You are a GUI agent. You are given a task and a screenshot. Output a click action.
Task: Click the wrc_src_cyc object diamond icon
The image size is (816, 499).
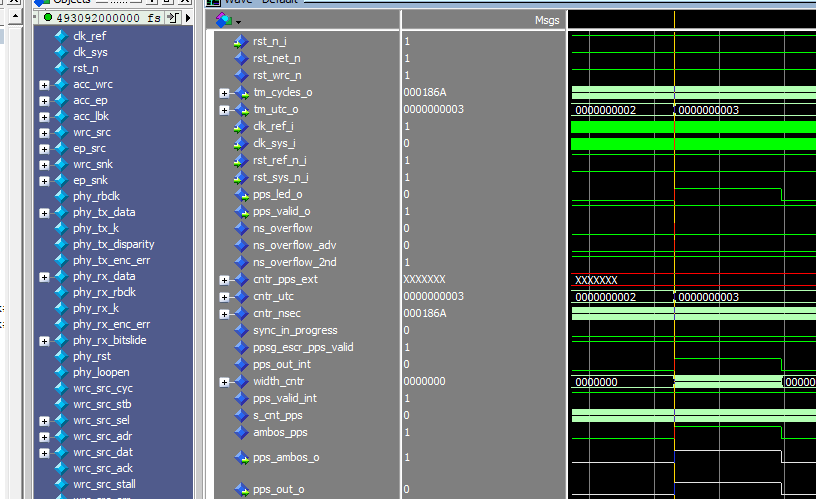point(61,389)
